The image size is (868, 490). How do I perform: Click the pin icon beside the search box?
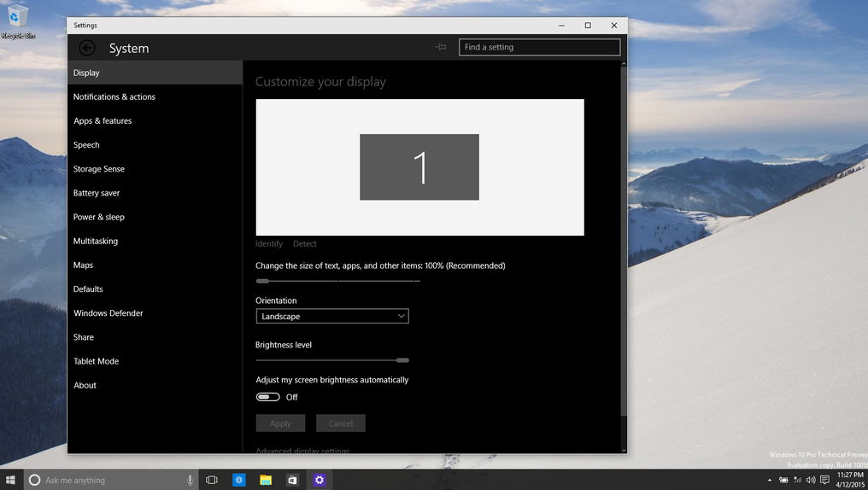pyautogui.click(x=441, y=47)
